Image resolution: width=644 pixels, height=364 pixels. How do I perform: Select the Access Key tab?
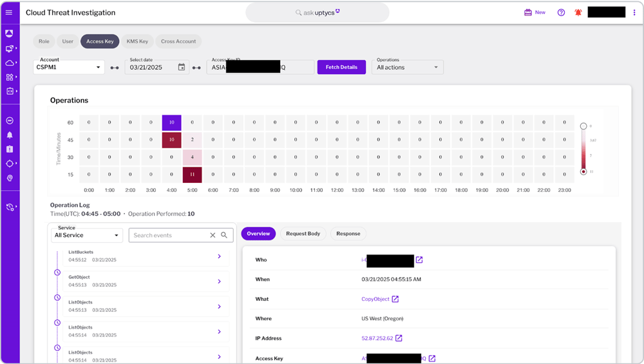click(x=100, y=41)
